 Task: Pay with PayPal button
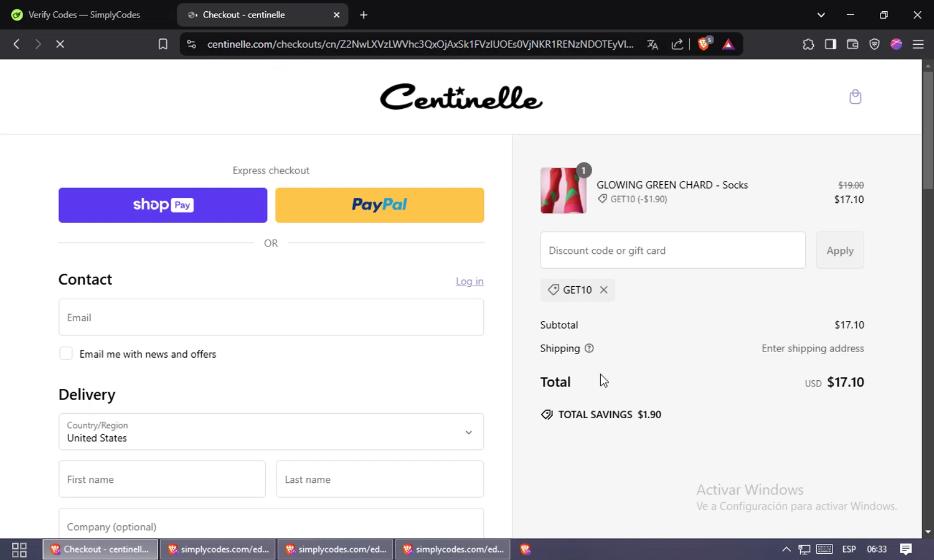(x=379, y=205)
